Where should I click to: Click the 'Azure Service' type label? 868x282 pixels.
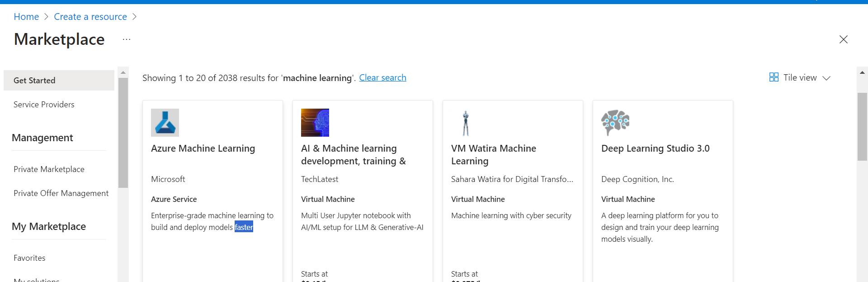coord(174,199)
